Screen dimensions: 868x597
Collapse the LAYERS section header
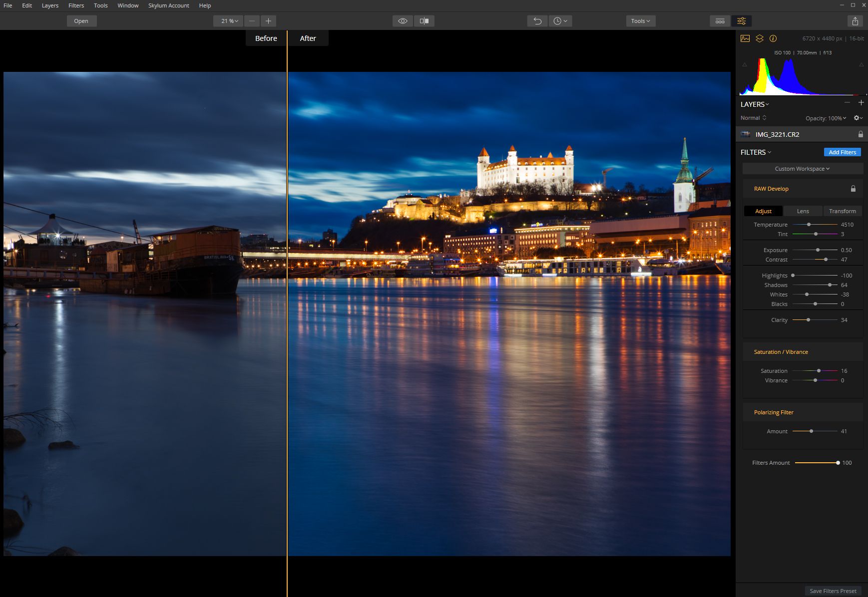click(x=755, y=104)
